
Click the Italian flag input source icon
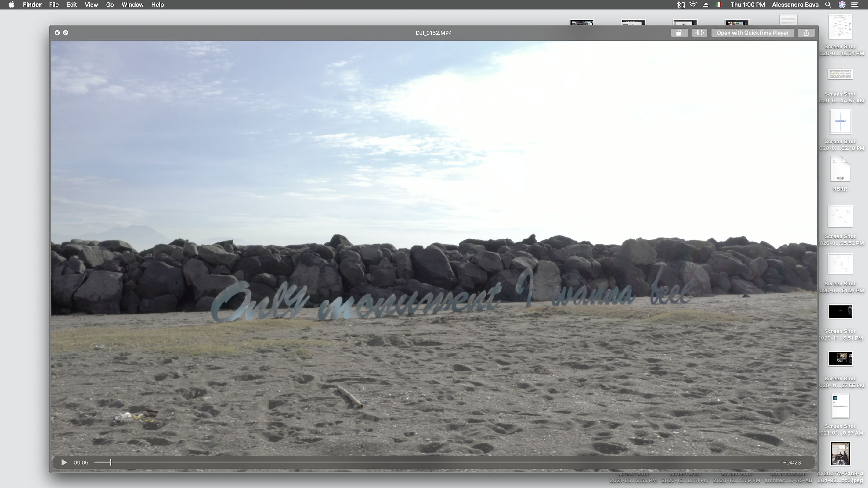click(718, 5)
